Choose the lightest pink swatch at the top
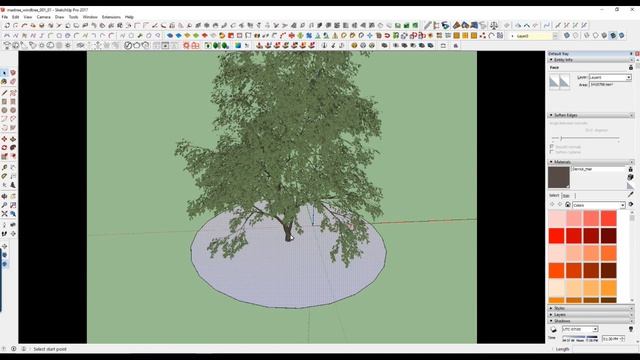The image size is (640, 360). click(556, 218)
